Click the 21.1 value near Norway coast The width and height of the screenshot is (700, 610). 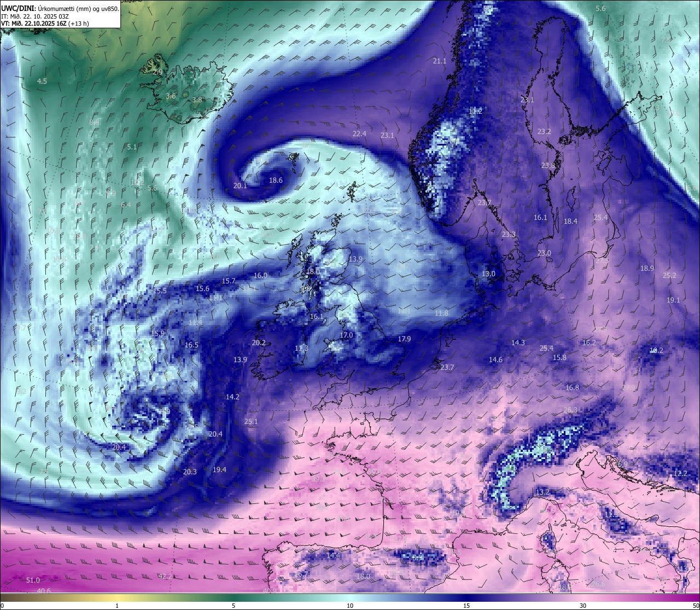pyautogui.click(x=440, y=61)
